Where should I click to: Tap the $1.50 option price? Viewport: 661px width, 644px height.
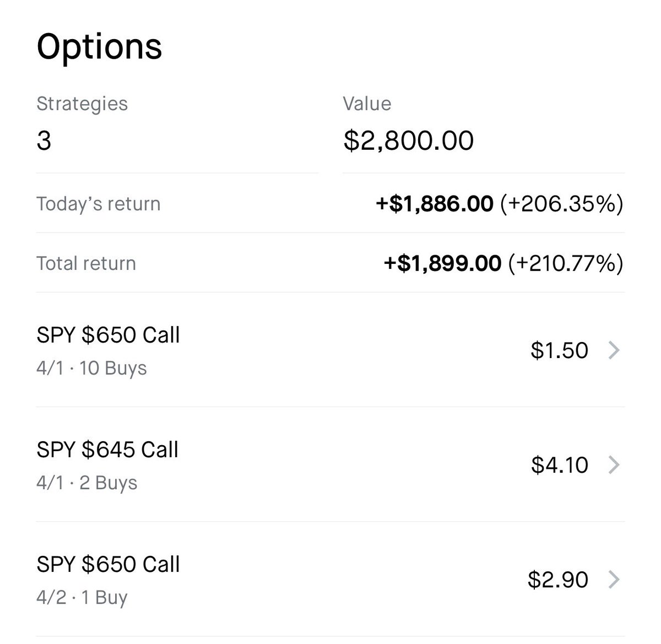pyautogui.click(x=559, y=350)
